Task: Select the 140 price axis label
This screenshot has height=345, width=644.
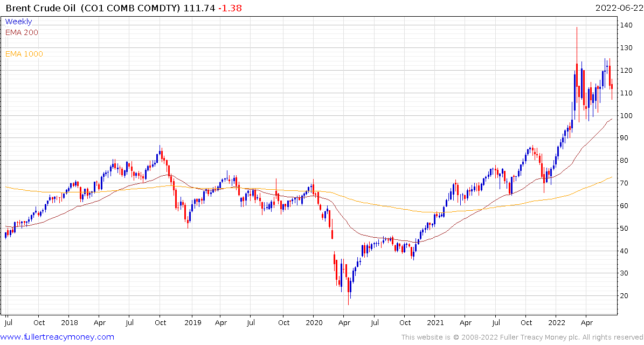Action: (x=626, y=25)
